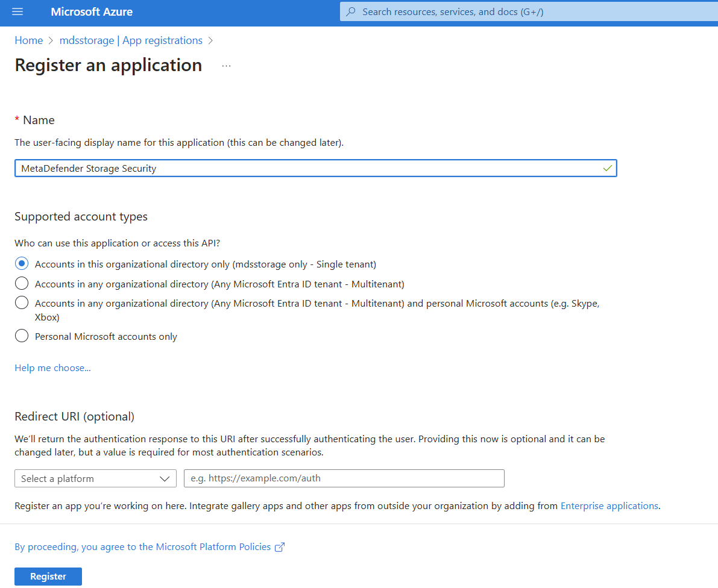
Task: Click the Register button
Action: (48, 577)
